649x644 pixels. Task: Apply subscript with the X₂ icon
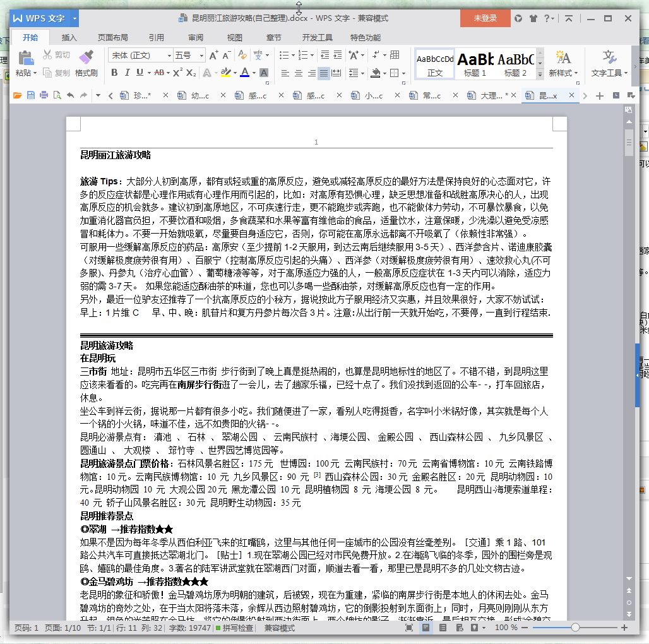click(191, 73)
